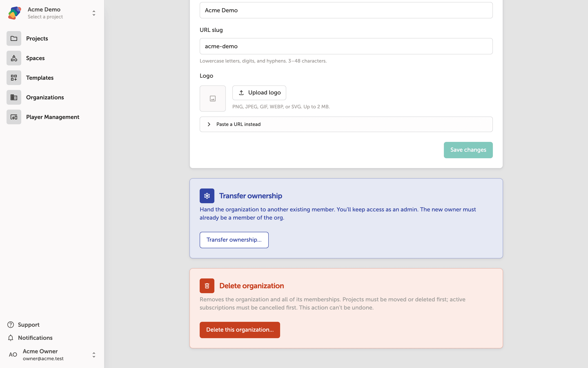588x368 pixels.
Task: Click the empty logo image placeholder
Action: tap(213, 99)
